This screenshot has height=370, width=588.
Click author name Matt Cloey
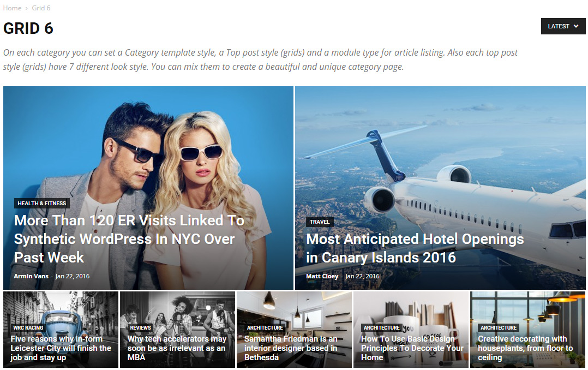(322, 276)
